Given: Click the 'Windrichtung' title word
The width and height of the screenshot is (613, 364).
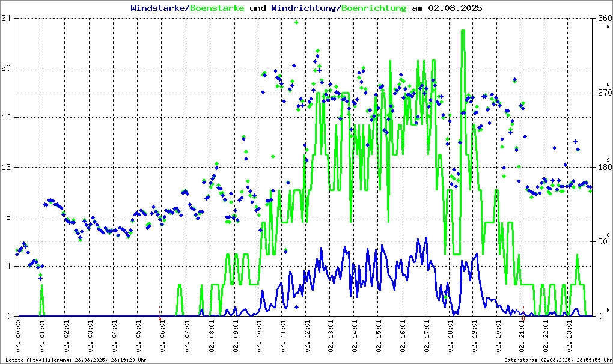Looking at the screenshot, I should [x=303, y=8].
